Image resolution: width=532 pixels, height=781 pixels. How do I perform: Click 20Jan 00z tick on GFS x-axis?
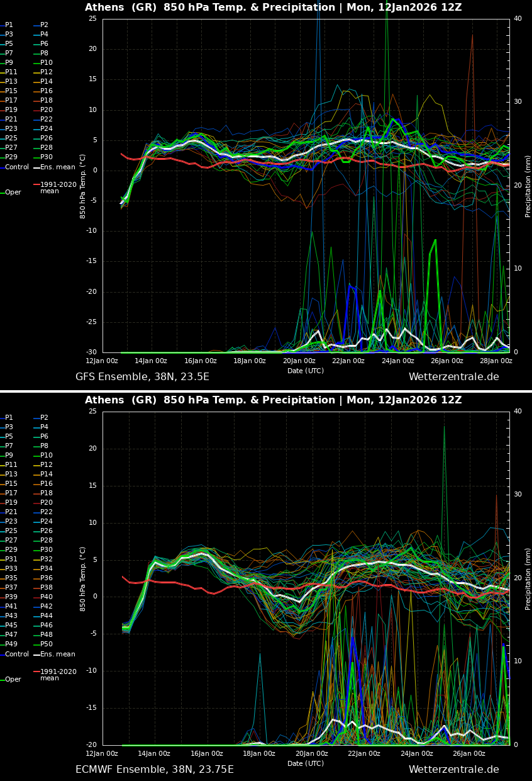pos(299,361)
